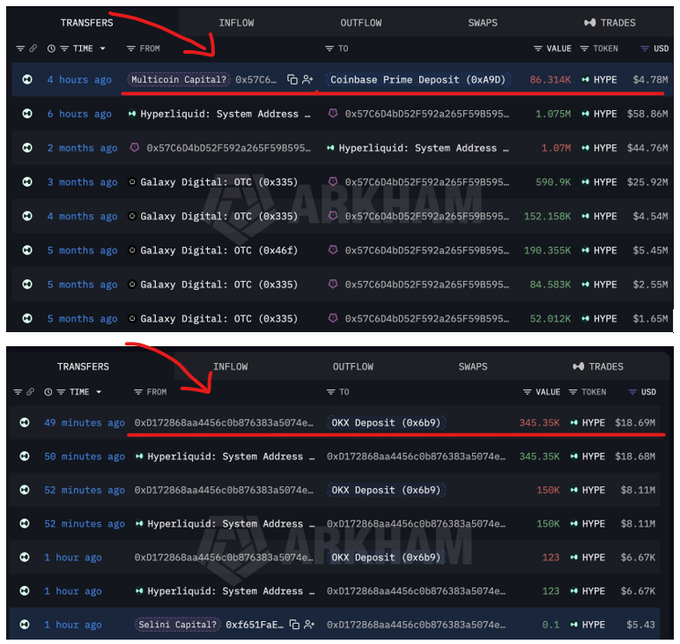This screenshot has width=680, height=644.
Task: Expand TIME sort dropdown in top panel
Action: click(x=103, y=48)
